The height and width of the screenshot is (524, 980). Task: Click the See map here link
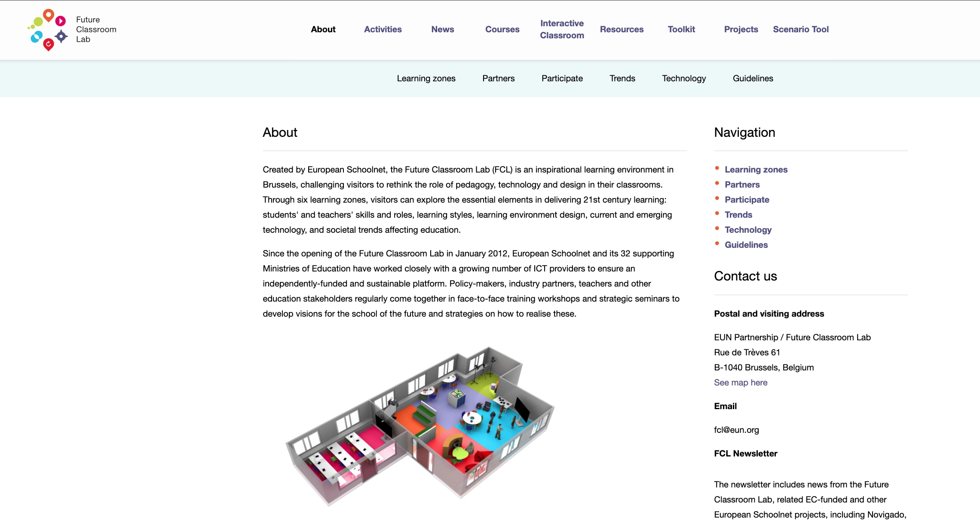[x=741, y=382]
